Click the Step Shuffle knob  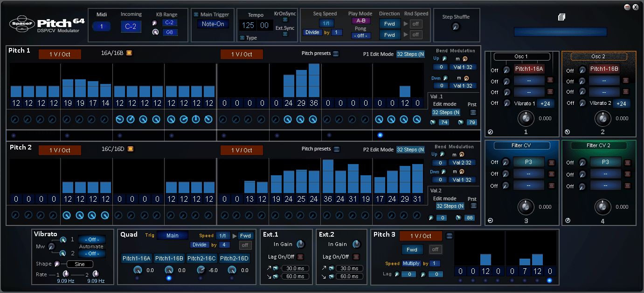(x=456, y=27)
